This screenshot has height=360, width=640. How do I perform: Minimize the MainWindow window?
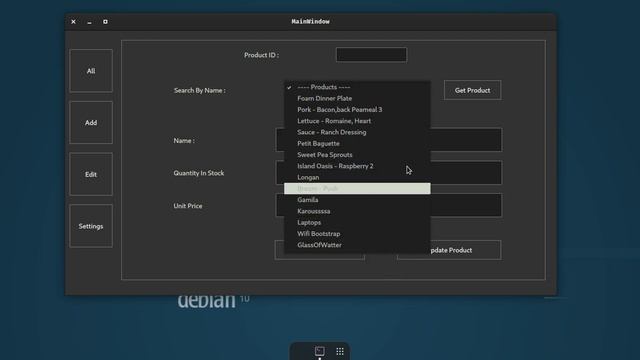89,22
